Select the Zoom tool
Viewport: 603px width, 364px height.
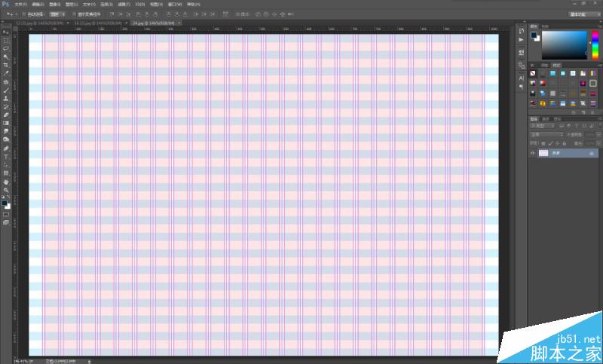pyautogui.click(x=6, y=190)
